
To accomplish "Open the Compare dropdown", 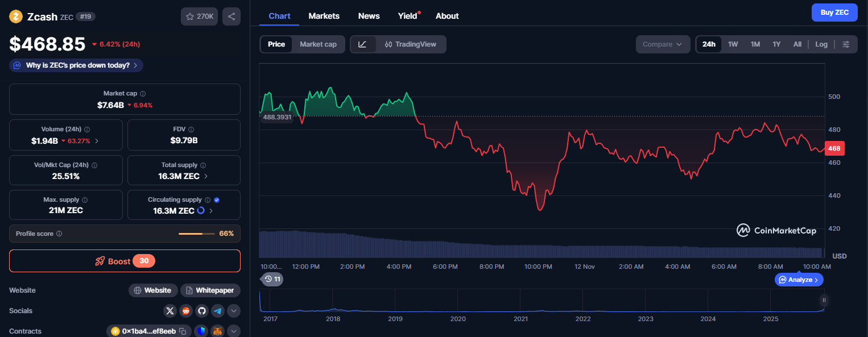I will 663,44.
